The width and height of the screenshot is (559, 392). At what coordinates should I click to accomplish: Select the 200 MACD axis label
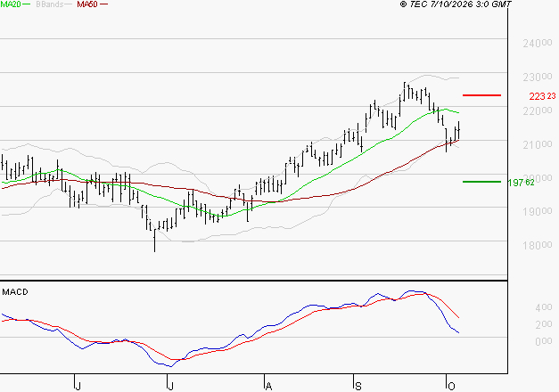pos(543,324)
